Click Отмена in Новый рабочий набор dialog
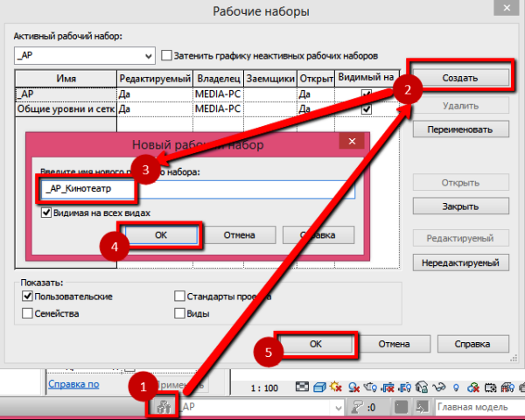This screenshot has height=420, width=525. pyautogui.click(x=240, y=234)
